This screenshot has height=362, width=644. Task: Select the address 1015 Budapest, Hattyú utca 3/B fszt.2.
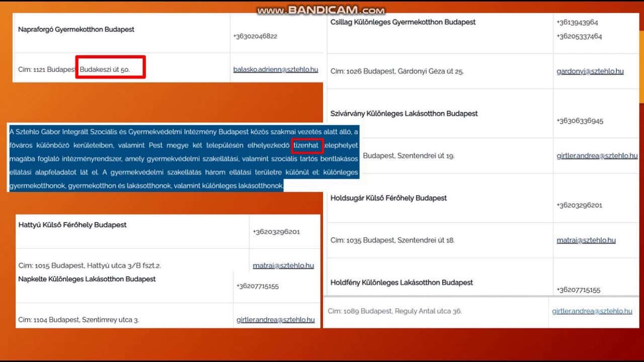[x=98, y=266]
